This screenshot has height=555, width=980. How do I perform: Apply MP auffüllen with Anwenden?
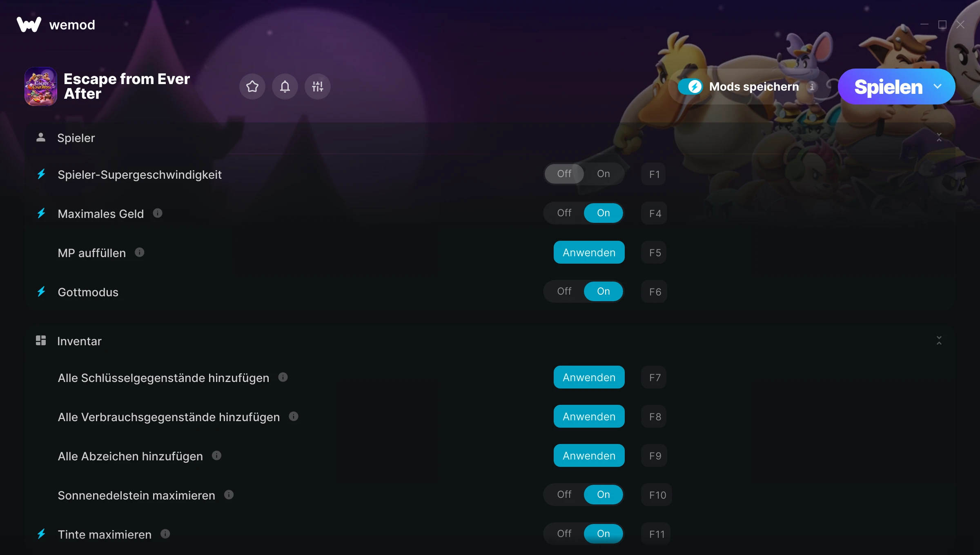pos(589,252)
